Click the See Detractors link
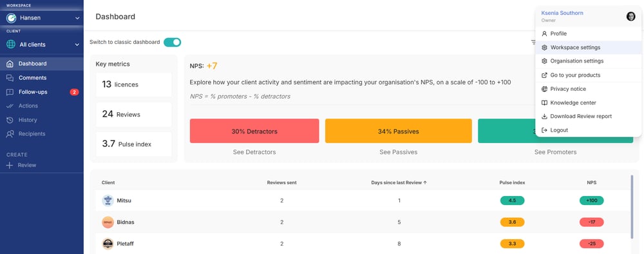The width and height of the screenshot is (644, 254). click(x=254, y=152)
